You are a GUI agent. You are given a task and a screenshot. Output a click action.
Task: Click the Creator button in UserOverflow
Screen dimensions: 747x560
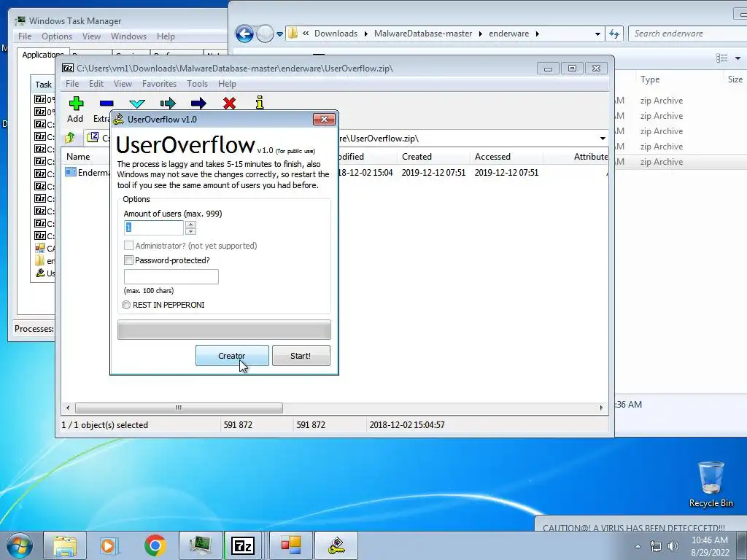click(232, 356)
